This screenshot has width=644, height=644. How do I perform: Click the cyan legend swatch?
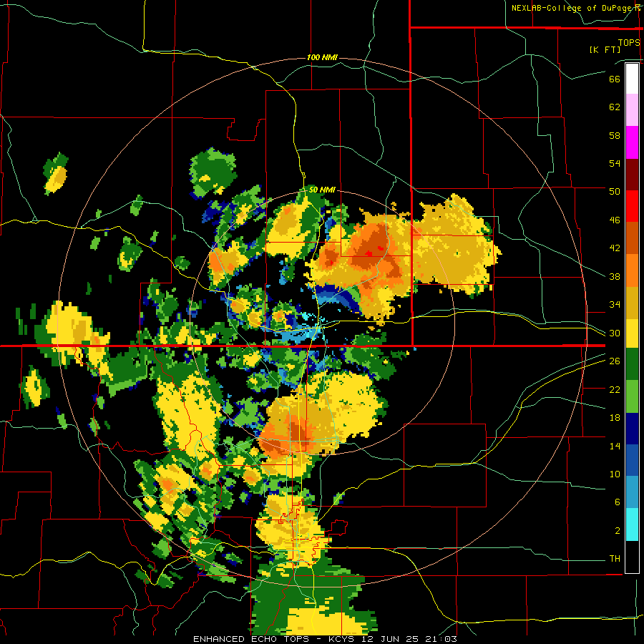tap(632, 525)
